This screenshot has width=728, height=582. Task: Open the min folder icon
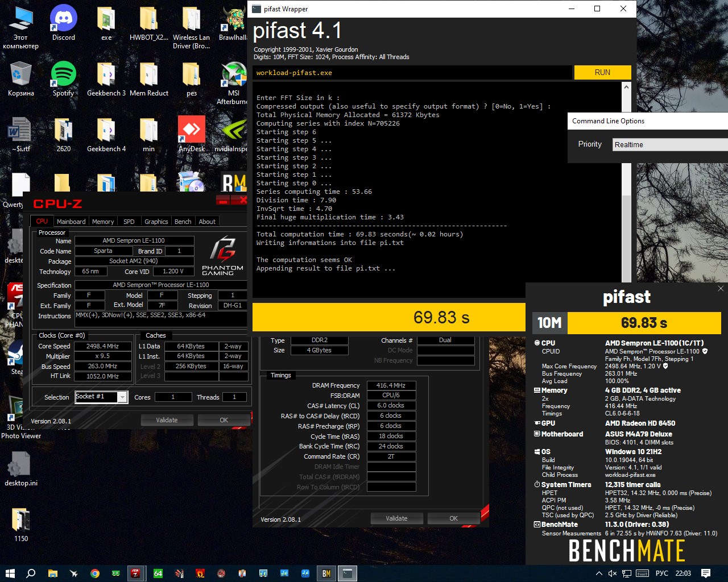pyautogui.click(x=149, y=135)
